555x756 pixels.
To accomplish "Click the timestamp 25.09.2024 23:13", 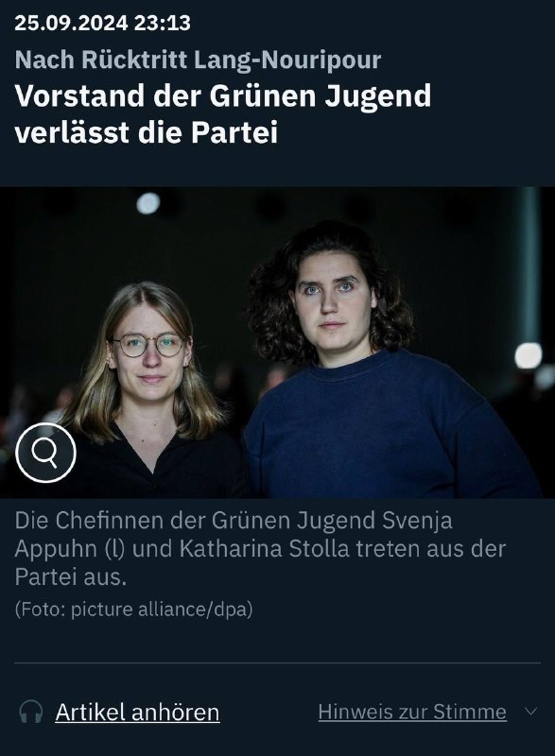I will click(103, 23).
